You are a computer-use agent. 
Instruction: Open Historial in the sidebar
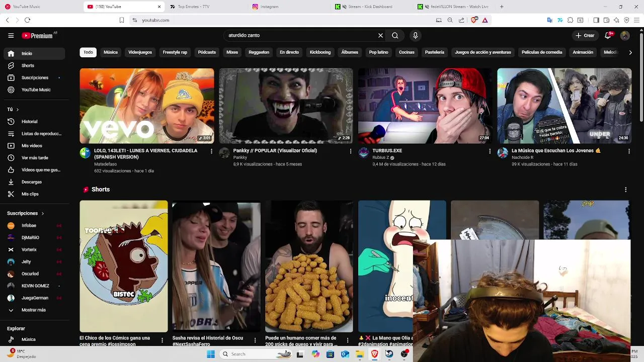34,122
